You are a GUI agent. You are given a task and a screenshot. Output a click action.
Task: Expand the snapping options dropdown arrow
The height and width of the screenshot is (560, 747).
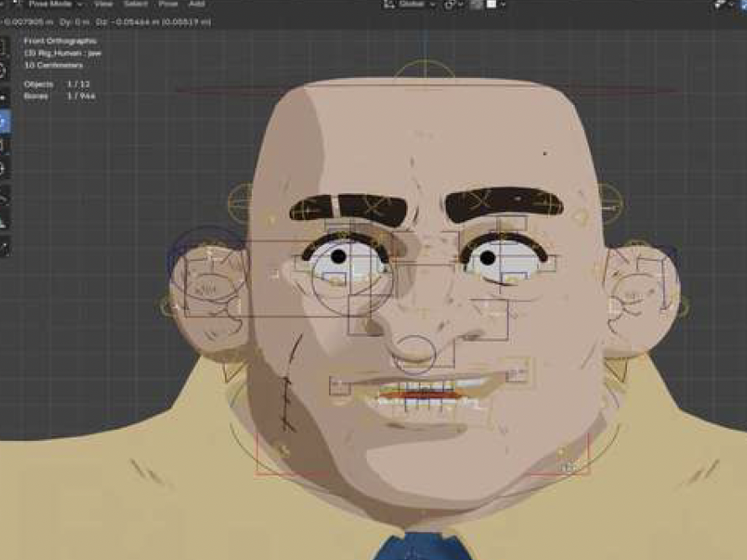(x=503, y=5)
